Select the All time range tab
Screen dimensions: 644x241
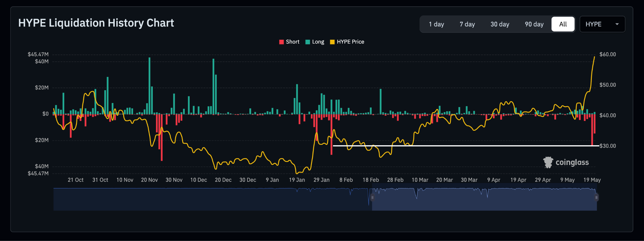563,24
